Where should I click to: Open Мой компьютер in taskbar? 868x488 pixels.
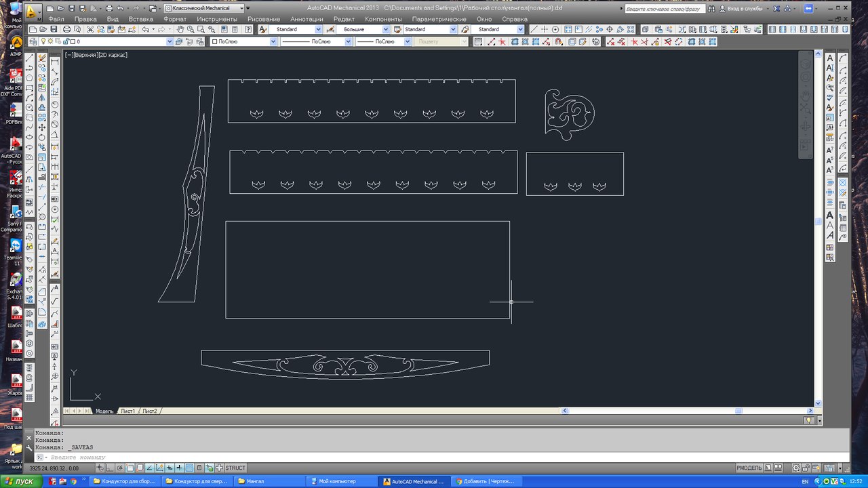pos(342,481)
